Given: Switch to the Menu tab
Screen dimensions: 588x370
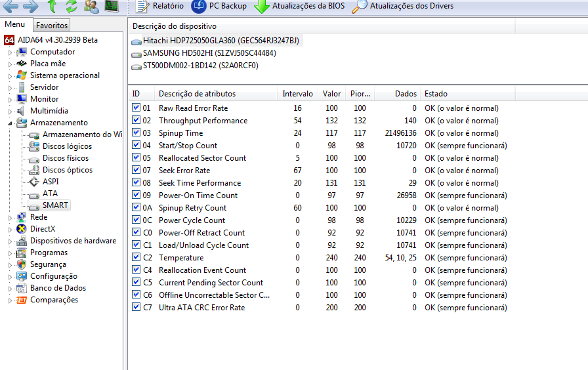Looking at the screenshot, I should click(x=15, y=24).
